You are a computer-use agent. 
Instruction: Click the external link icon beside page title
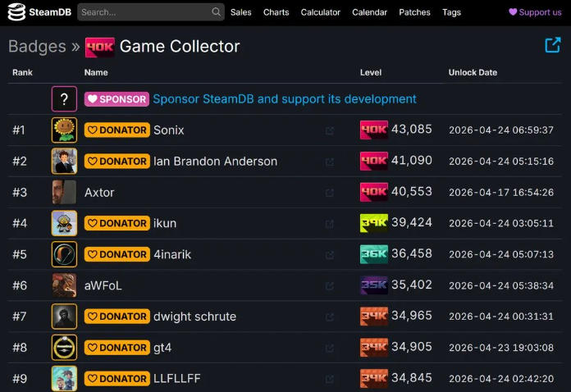(x=552, y=45)
